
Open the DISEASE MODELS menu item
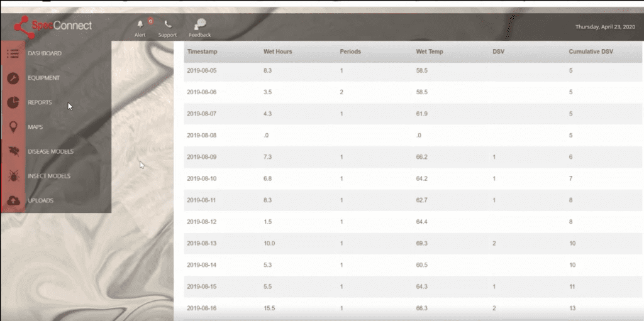pos(50,151)
